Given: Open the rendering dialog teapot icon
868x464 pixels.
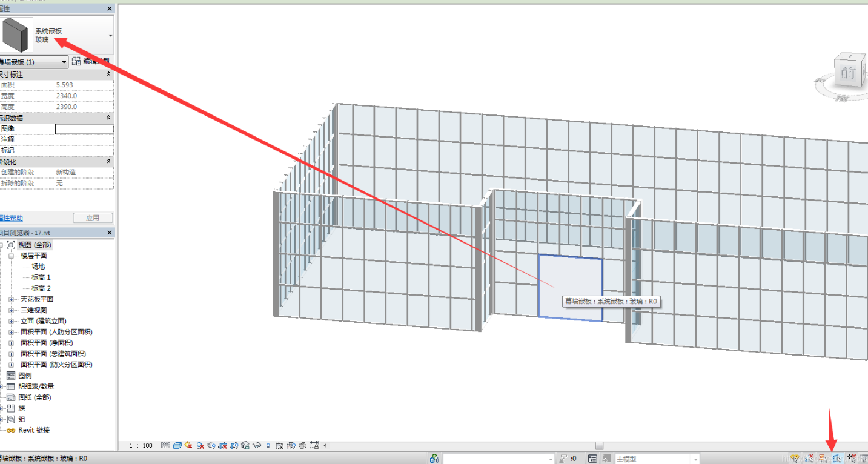Looking at the screenshot, I should pos(211,445).
